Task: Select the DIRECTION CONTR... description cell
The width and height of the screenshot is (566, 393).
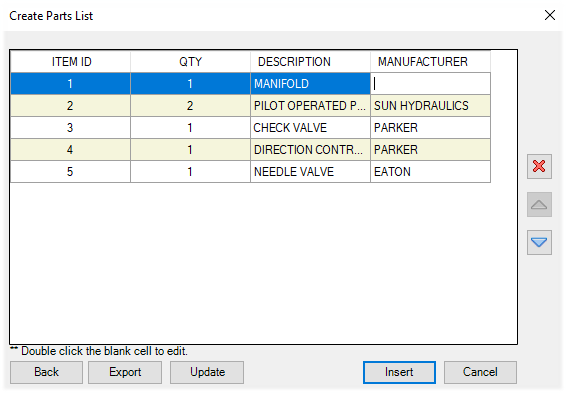Action: click(310, 150)
